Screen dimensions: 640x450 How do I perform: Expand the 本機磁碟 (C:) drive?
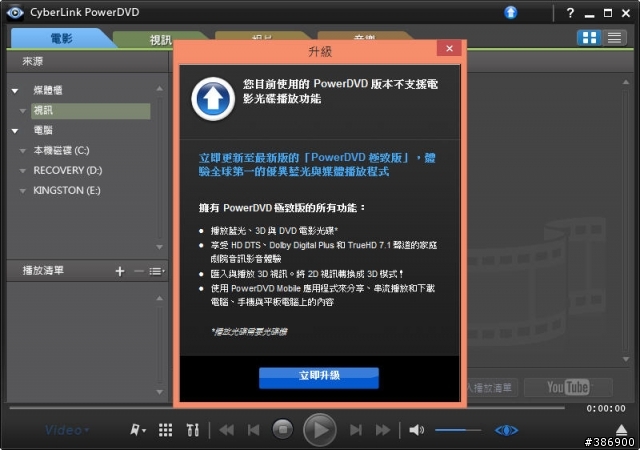pyautogui.click(x=23, y=151)
